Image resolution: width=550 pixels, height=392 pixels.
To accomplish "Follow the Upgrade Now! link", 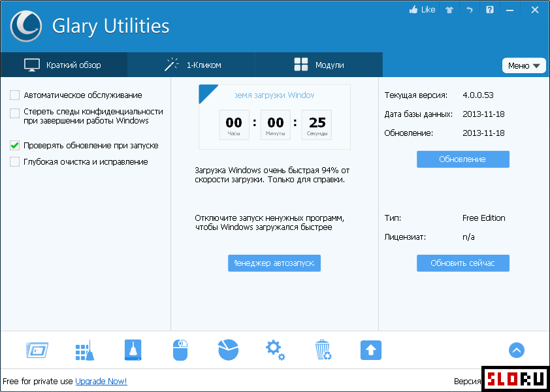I will tap(101, 381).
